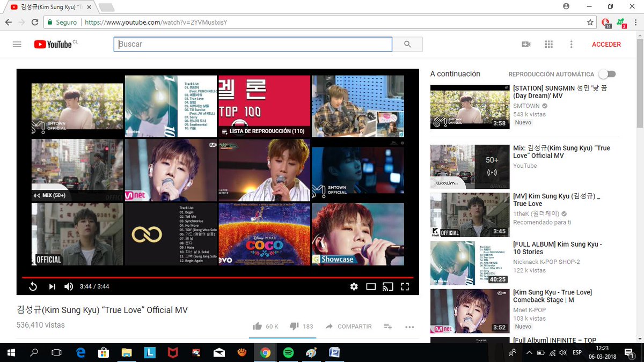644x362 pixels.
Task: Open the Sungmin Day Dream MV thumbnail
Action: [x=470, y=107]
